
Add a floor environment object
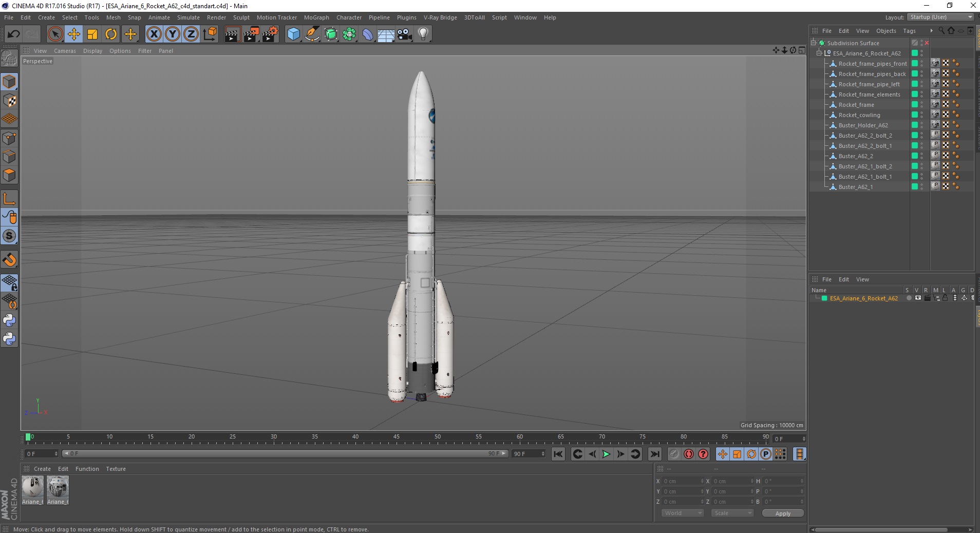click(x=386, y=34)
